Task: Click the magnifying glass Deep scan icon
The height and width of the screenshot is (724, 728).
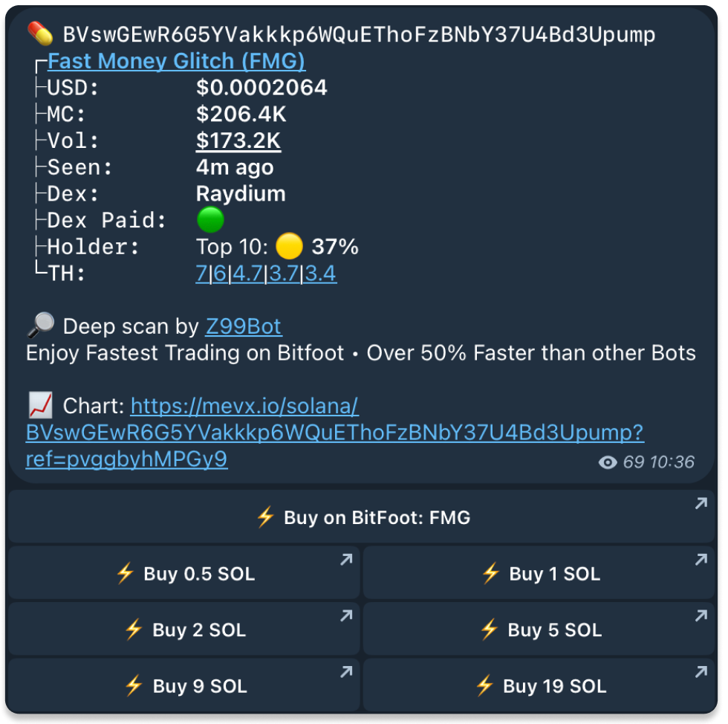Action: click(x=40, y=326)
